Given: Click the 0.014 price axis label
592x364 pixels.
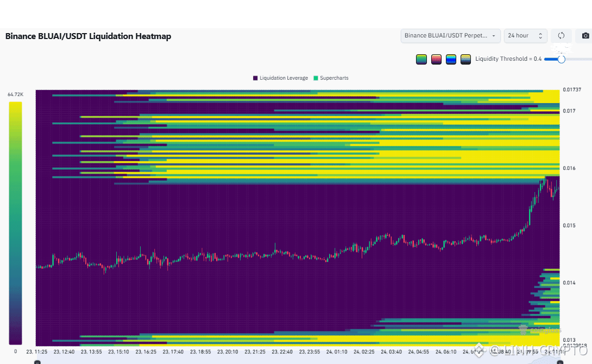Looking at the screenshot, I should pos(569,283).
